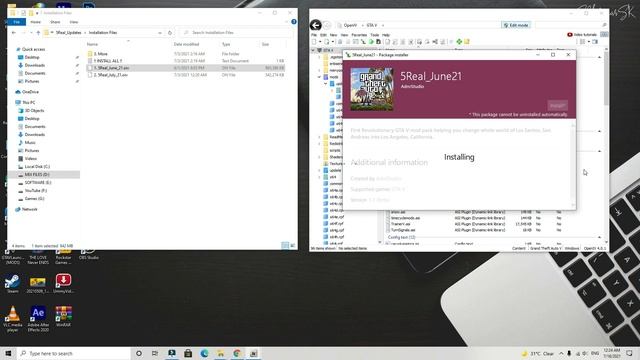Select Local Disk (C:) in sidebar
640x360 pixels.
[x=37, y=167]
